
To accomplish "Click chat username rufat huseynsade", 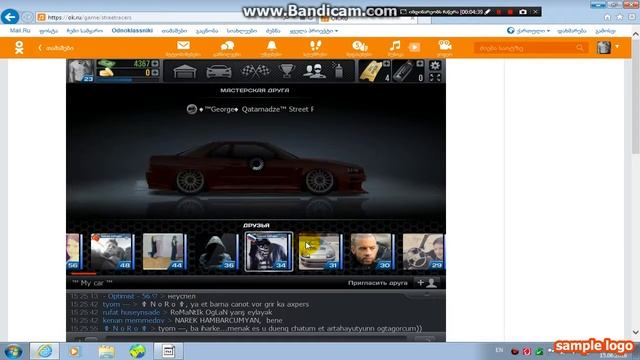I will (131, 312).
